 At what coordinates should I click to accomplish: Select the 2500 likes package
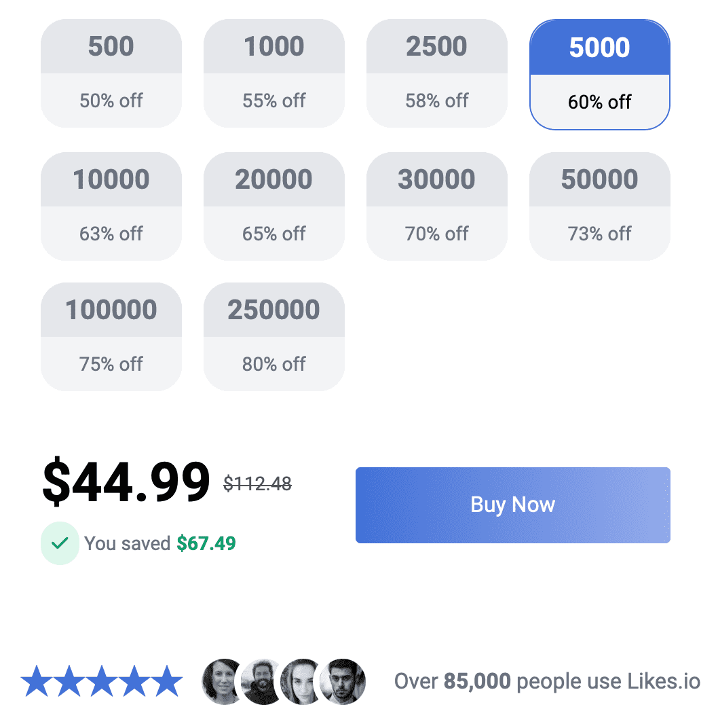coord(436,73)
